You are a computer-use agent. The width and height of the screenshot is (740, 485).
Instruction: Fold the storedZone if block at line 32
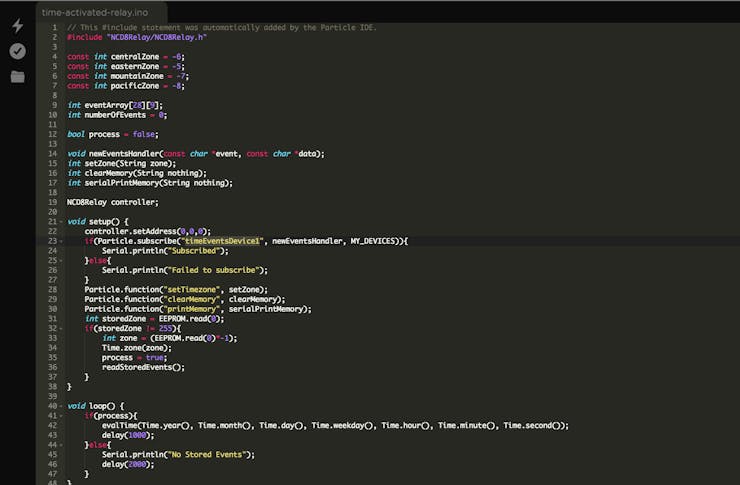(61, 328)
